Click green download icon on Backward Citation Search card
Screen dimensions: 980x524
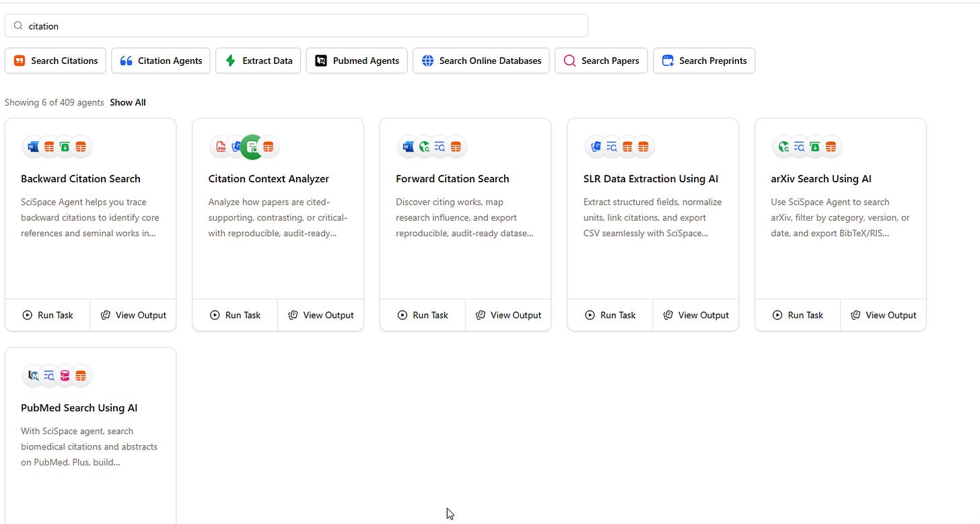(x=65, y=147)
